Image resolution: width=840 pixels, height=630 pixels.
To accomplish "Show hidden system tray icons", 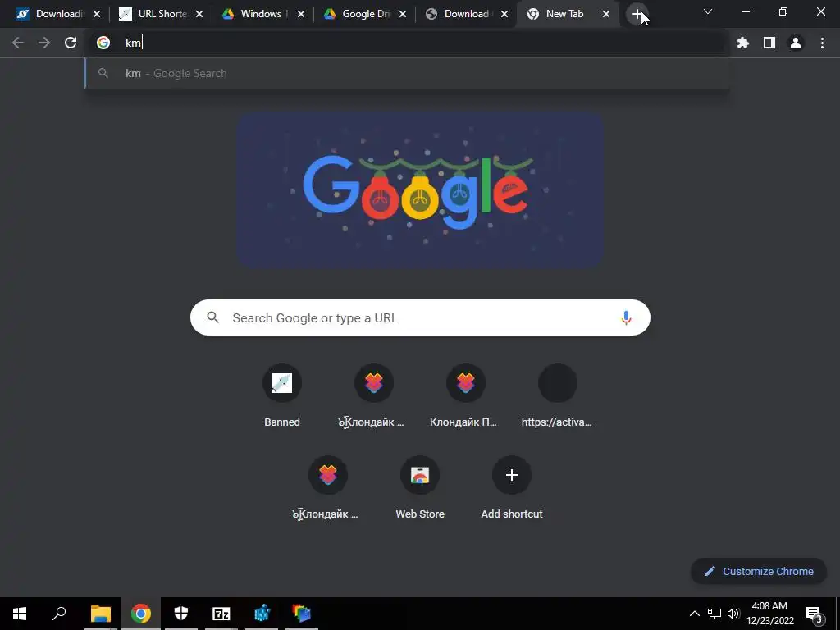I will (x=694, y=614).
